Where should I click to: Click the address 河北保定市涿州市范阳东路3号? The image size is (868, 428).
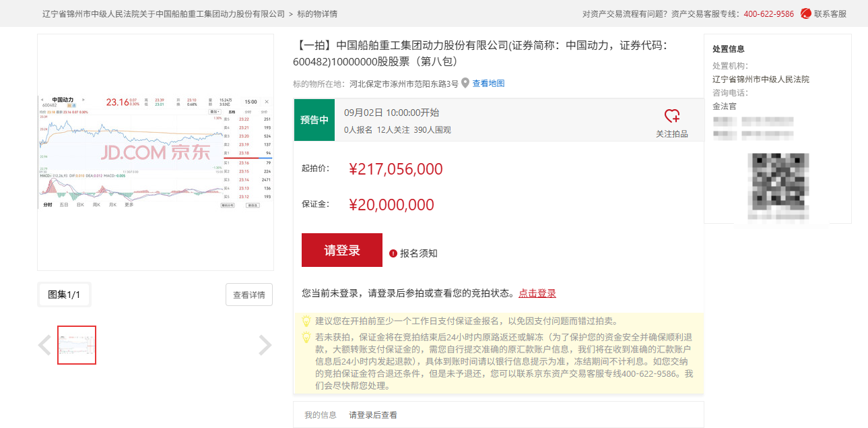(404, 84)
